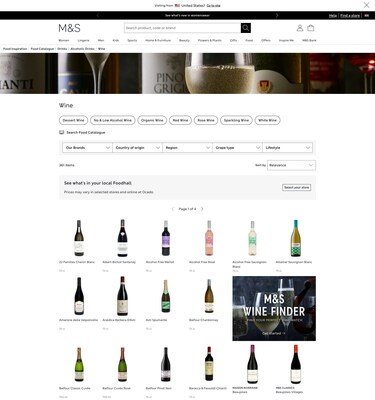This screenshot has width=375, height=400.
Task: Open the Kids menu
Action: [x=116, y=40]
